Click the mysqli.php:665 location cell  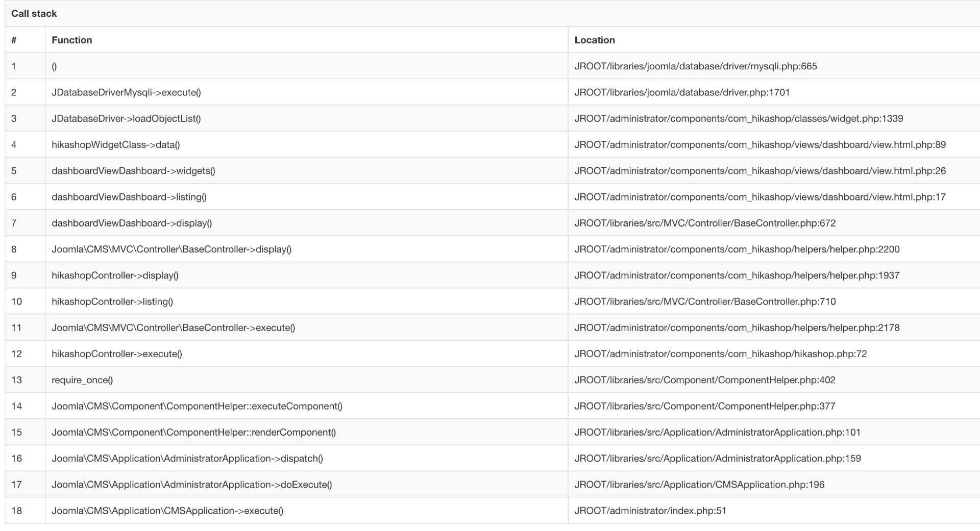point(696,66)
